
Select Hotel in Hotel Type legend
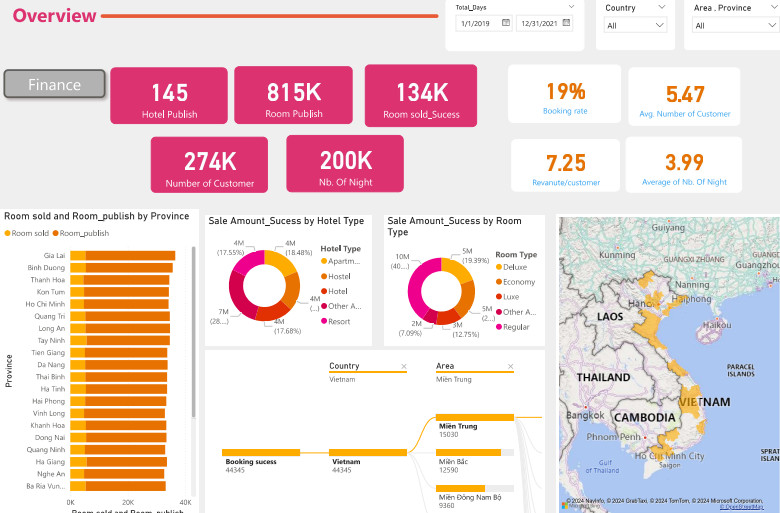click(334, 291)
